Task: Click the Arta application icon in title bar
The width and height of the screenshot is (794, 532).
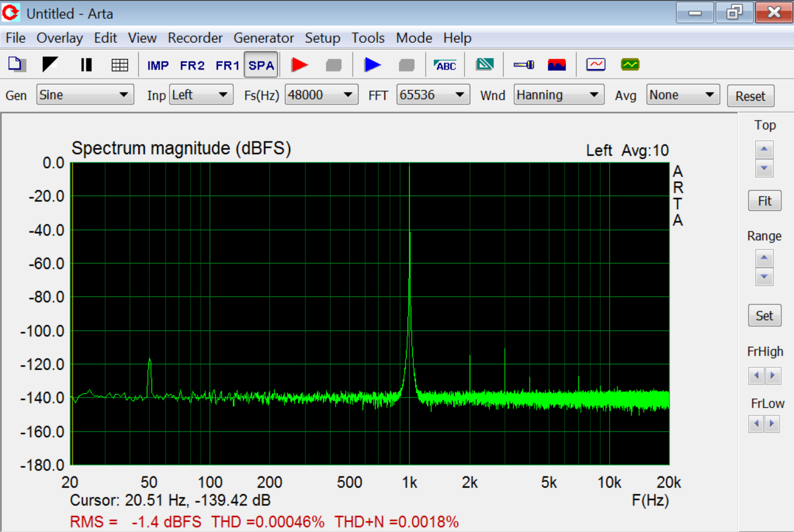Action: point(11,13)
